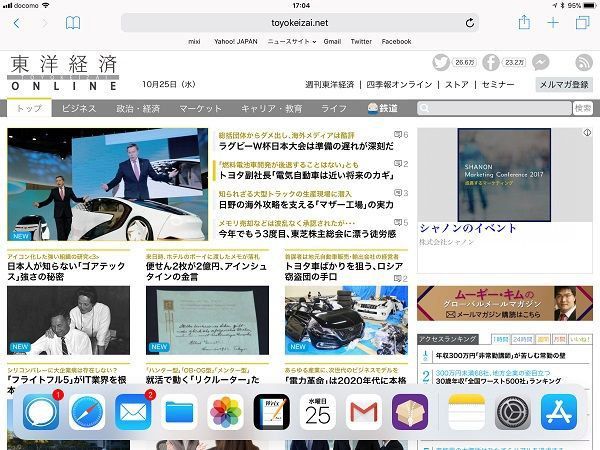
Task: Click the 東洋経済 ONLINE logo
Action: pos(63,73)
